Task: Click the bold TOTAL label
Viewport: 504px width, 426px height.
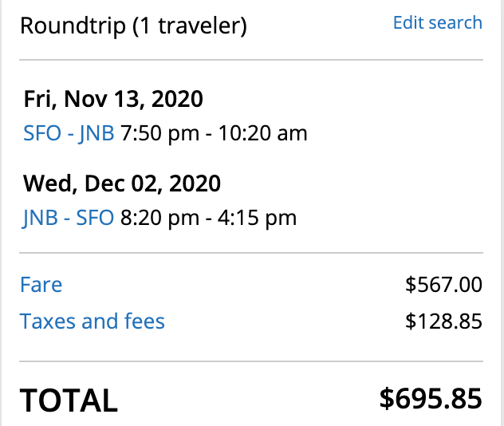Action: (69, 399)
